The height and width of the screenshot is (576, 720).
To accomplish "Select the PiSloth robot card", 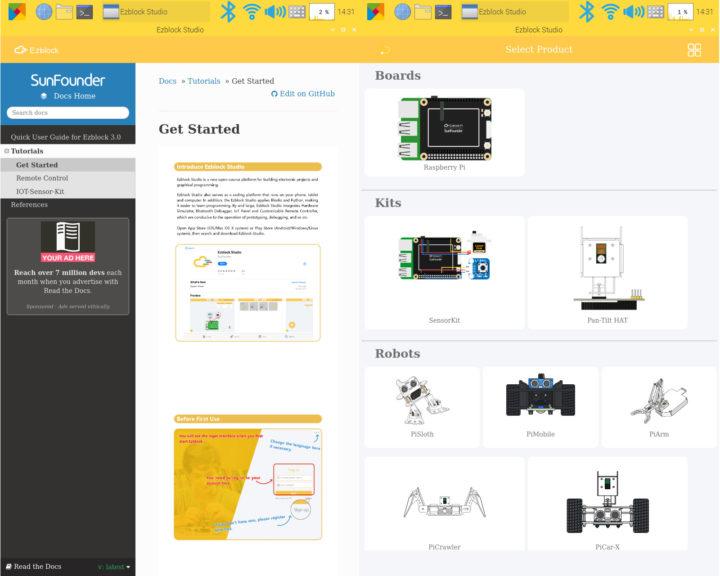I will (x=422, y=407).
